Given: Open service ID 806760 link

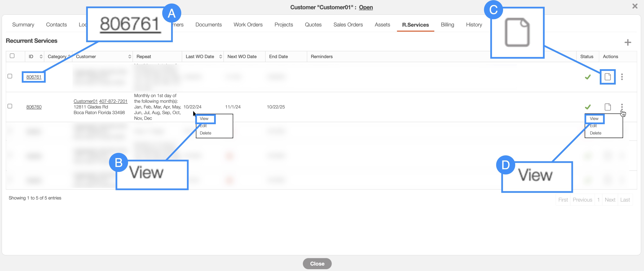Looking at the screenshot, I should click(34, 107).
